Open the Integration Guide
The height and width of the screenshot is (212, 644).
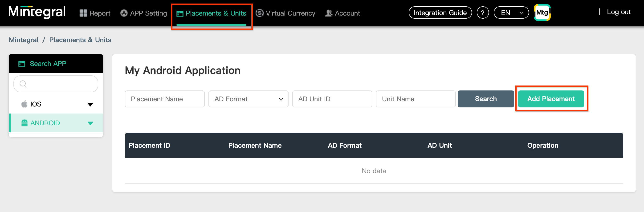tap(440, 13)
